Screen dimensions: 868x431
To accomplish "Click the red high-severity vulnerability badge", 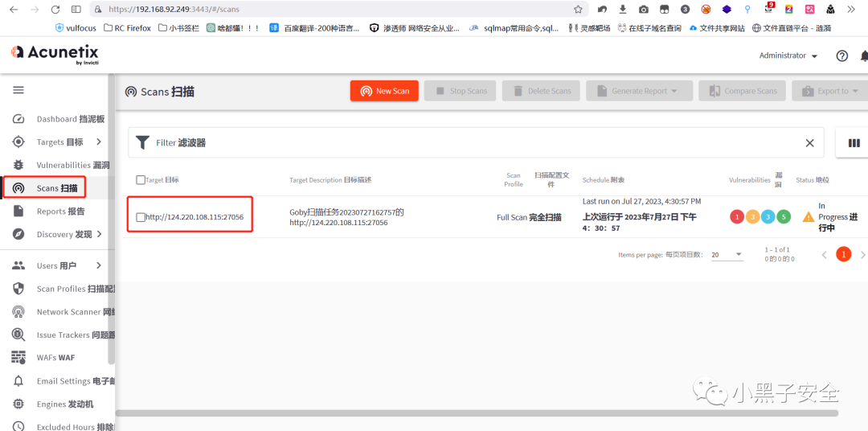I will [737, 217].
